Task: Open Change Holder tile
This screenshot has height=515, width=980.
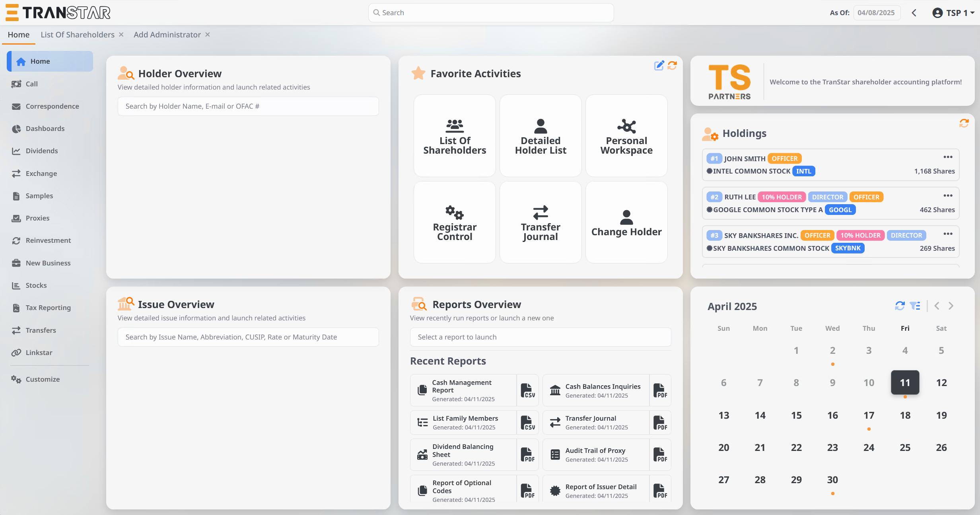Action: click(x=626, y=222)
